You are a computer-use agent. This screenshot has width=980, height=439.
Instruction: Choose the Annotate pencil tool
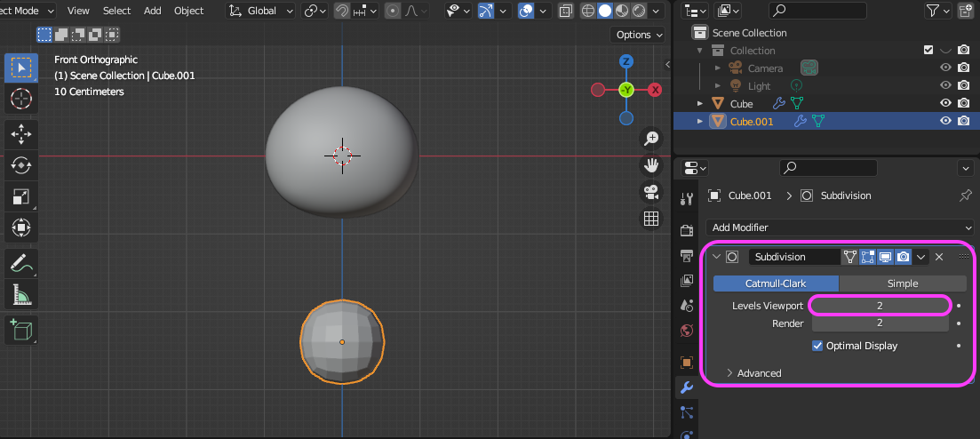pyautogui.click(x=20, y=263)
